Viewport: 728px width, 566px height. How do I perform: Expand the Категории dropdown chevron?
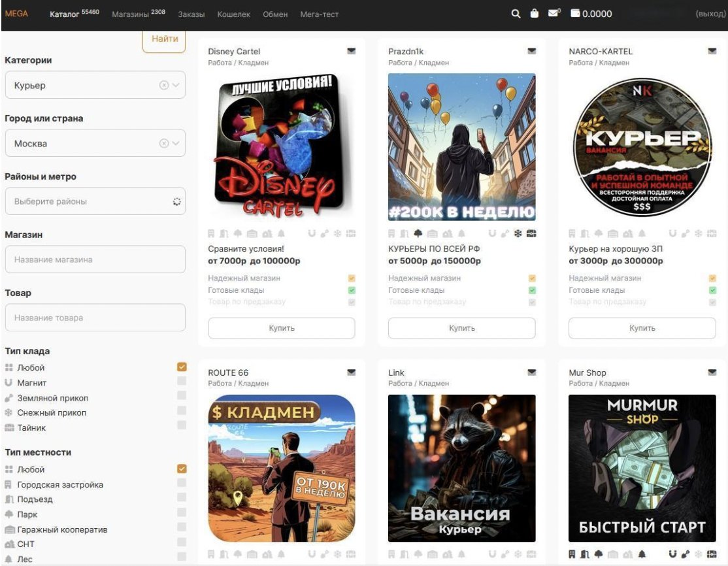coord(176,85)
